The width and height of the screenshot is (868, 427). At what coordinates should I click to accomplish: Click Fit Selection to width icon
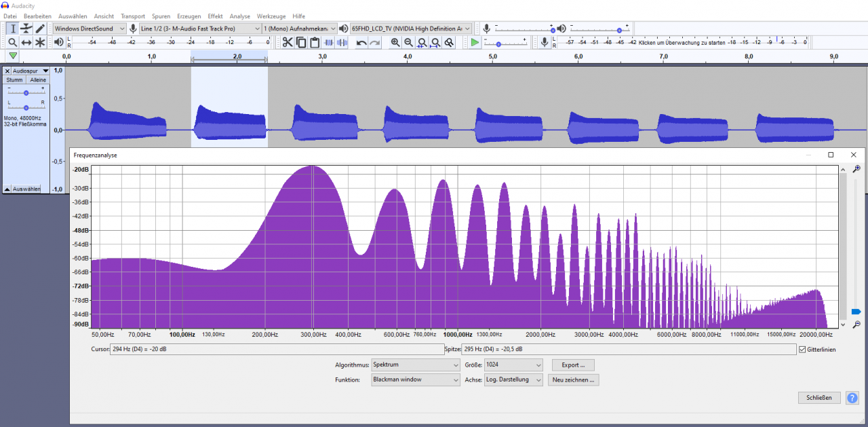(422, 43)
